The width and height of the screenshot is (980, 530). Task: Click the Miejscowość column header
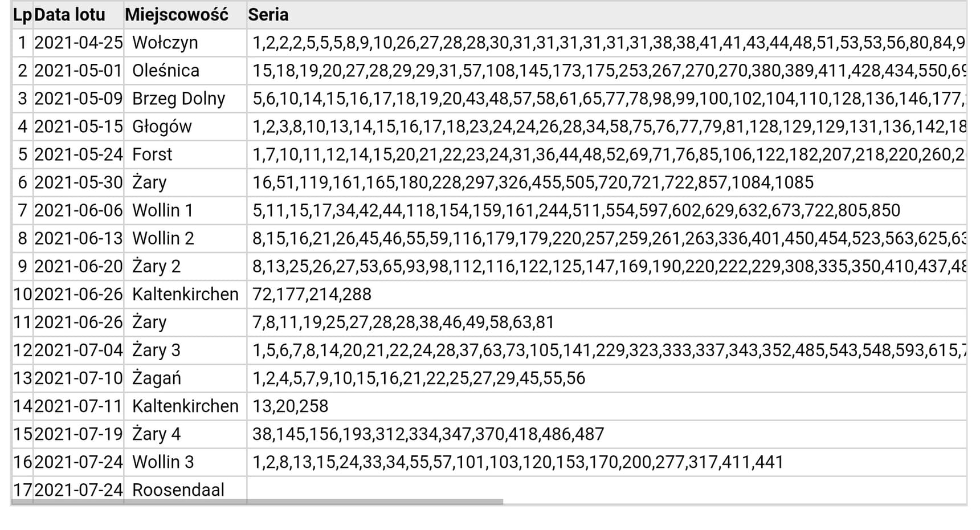177,15
